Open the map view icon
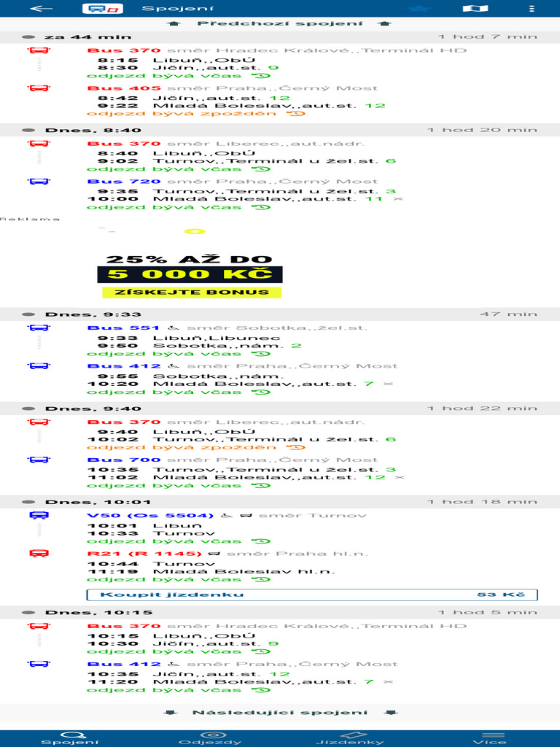 pyautogui.click(x=475, y=9)
